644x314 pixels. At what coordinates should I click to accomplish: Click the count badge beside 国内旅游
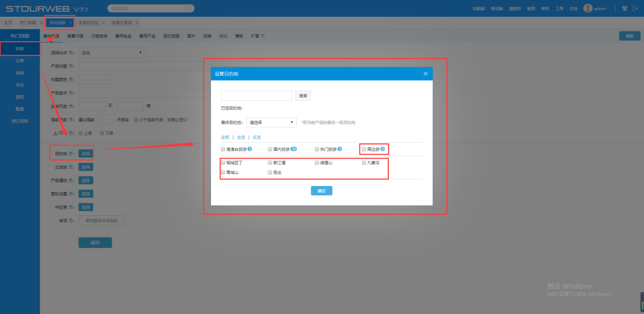(293, 149)
